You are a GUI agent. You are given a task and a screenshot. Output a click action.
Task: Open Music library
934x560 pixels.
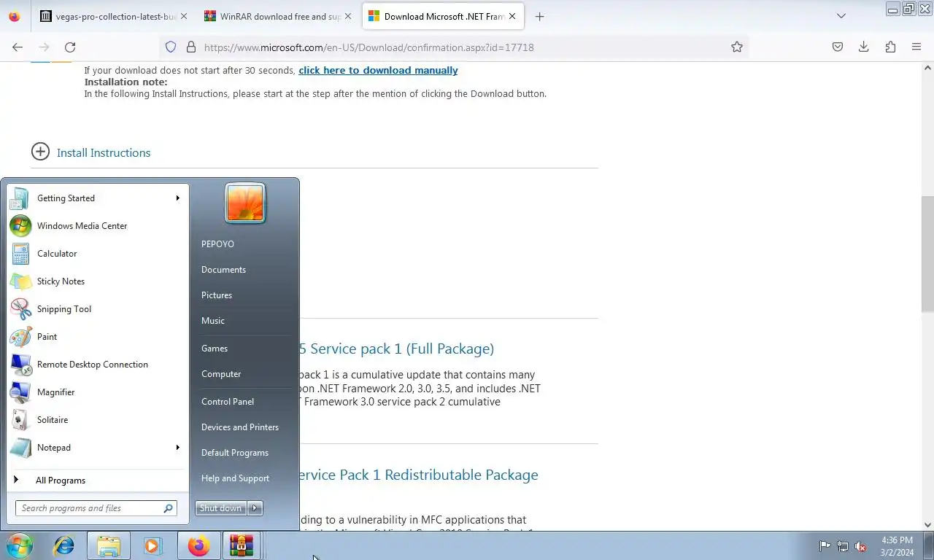(x=213, y=321)
